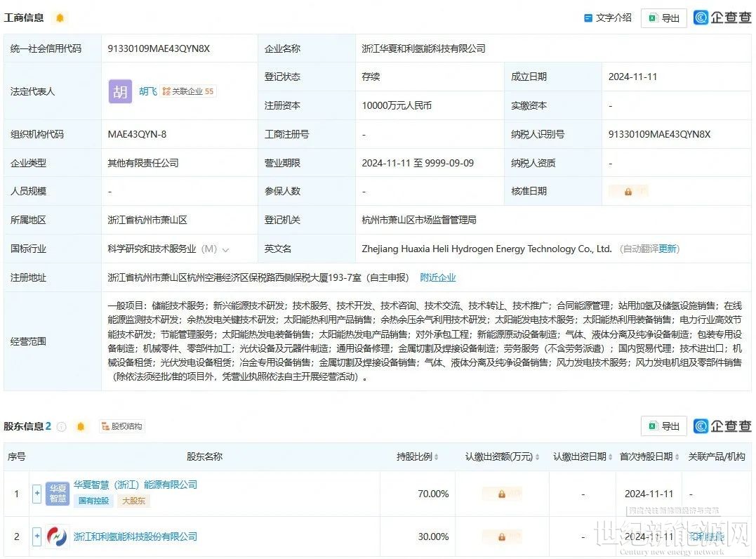The image size is (756, 559).
Task: Open 华夏智慧（浙江）能源有限公司 company page
Action: tap(135, 485)
